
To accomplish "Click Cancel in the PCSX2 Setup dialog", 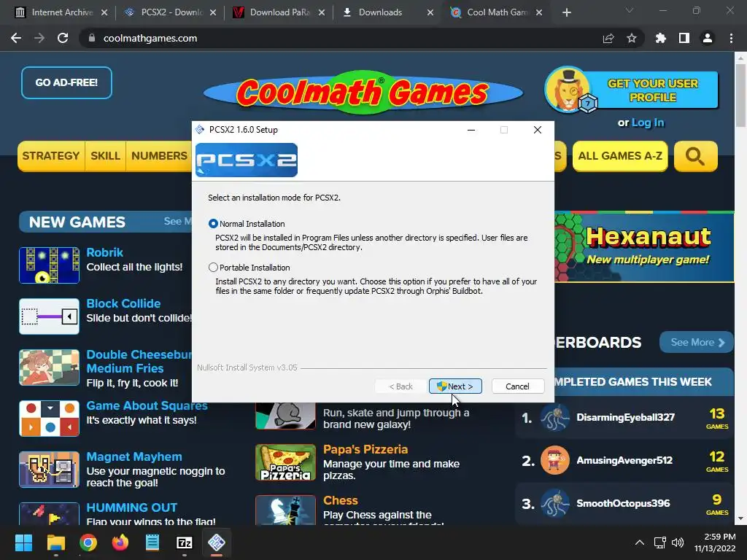I will (517, 386).
